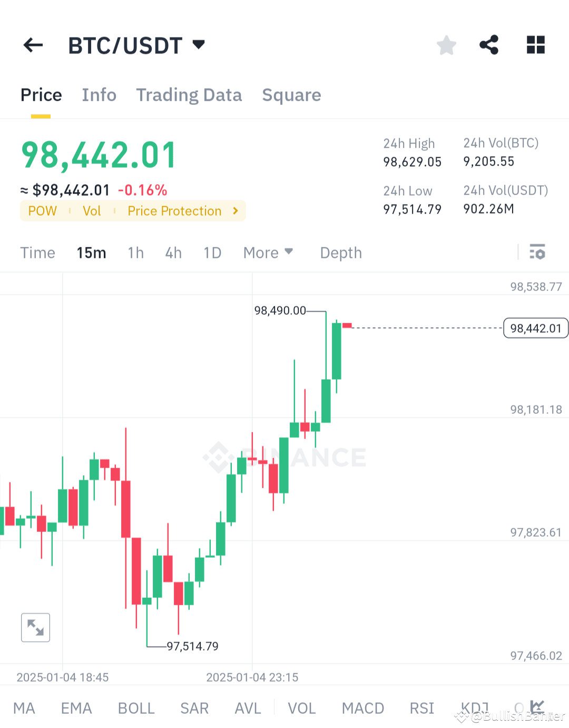Open chart indicator settings icon beside Depth

538,253
